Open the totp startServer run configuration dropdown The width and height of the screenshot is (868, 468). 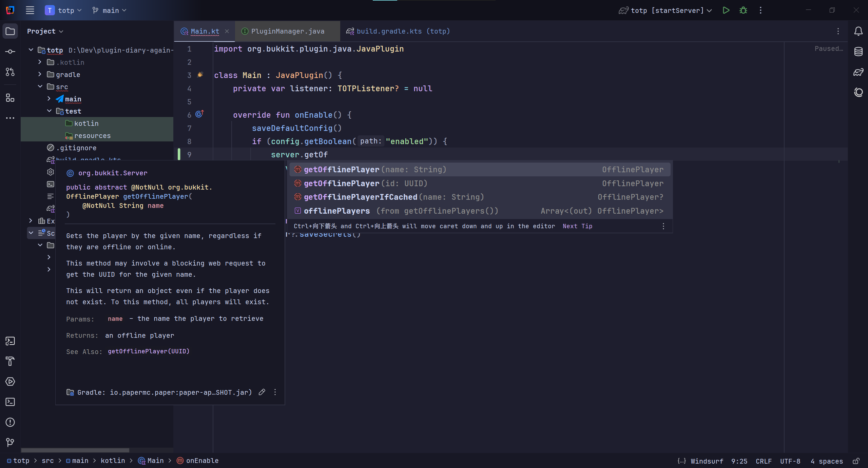[x=666, y=11]
